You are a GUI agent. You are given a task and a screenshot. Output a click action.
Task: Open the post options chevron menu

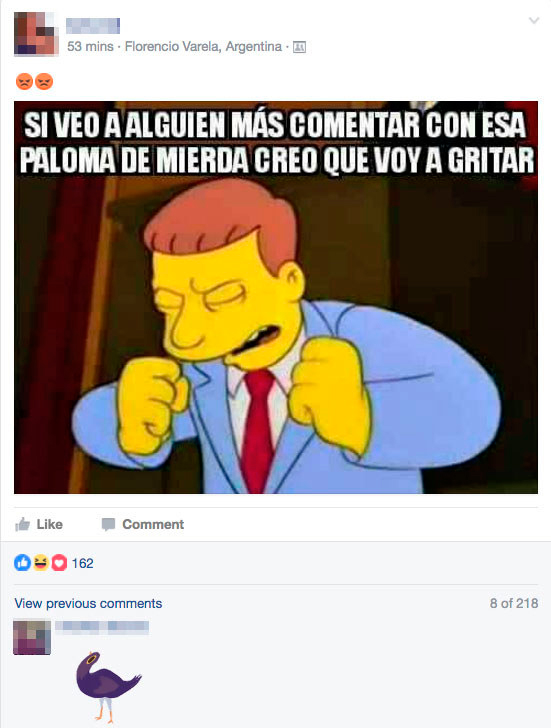coord(534,20)
